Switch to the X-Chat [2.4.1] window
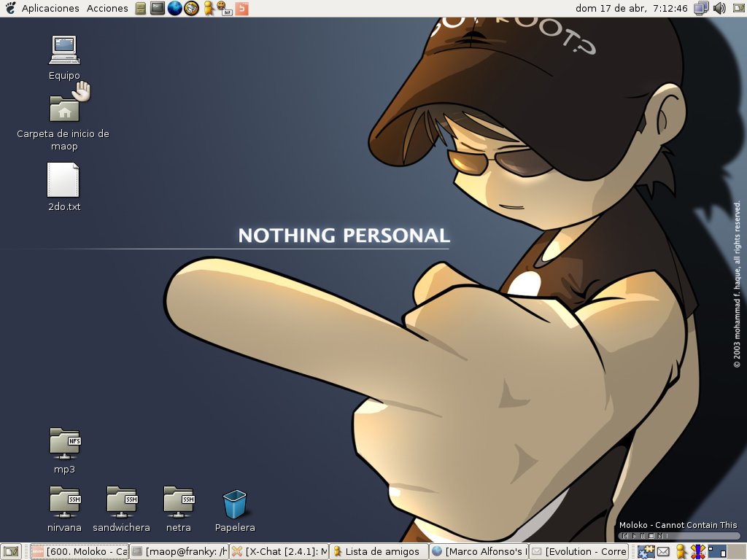The width and height of the screenshot is (747, 560). coord(279,552)
